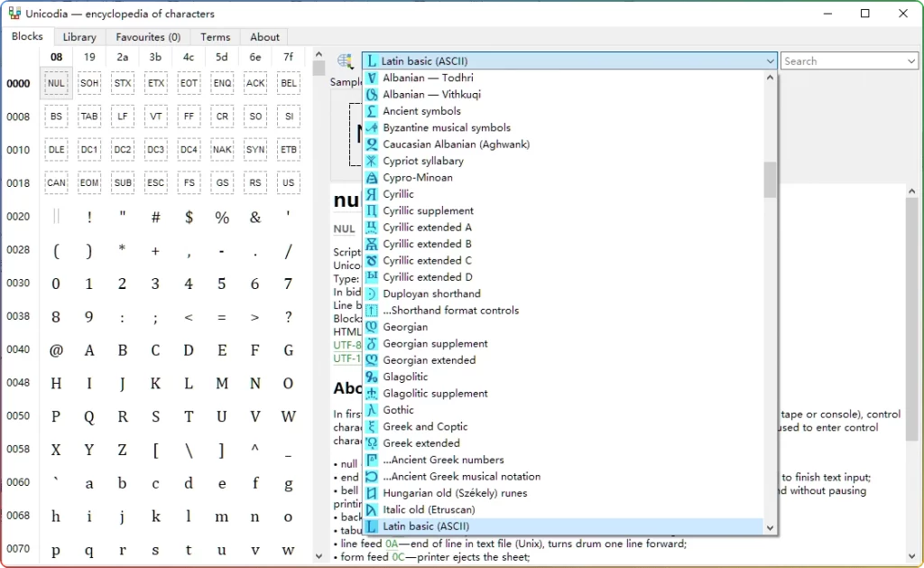
Task: Click the Gothic script icon
Action: tap(370, 409)
